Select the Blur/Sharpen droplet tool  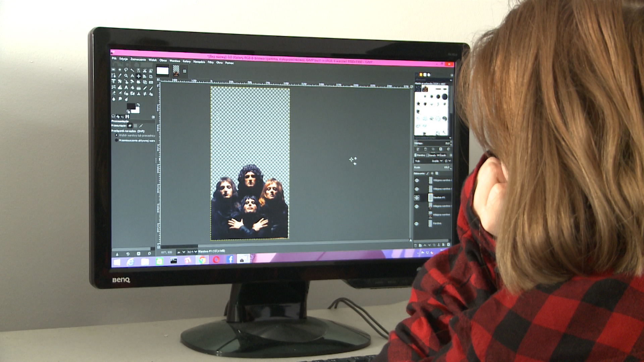click(113, 99)
